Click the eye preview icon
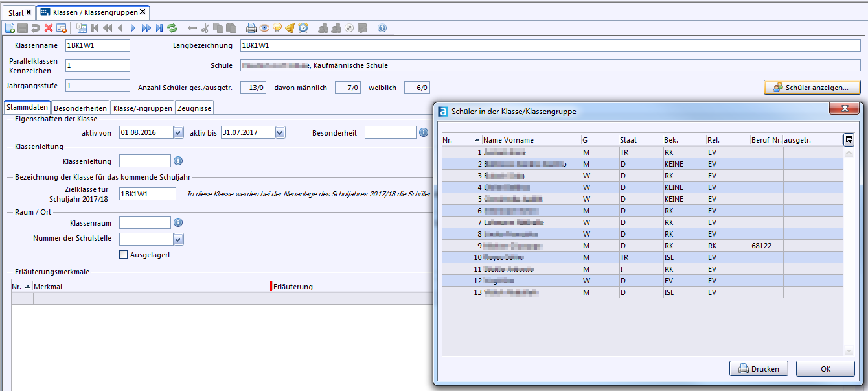This screenshot has width=868, height=391. click(x=264, y=28)
